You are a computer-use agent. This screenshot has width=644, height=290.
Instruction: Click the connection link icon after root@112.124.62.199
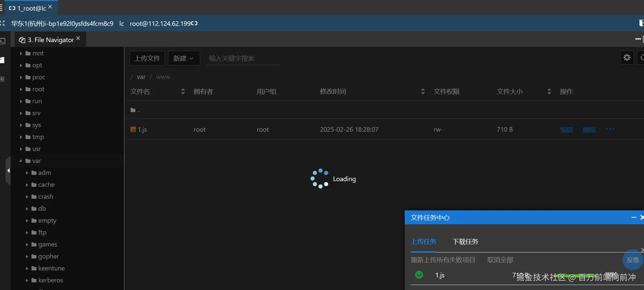coord(195,23)
